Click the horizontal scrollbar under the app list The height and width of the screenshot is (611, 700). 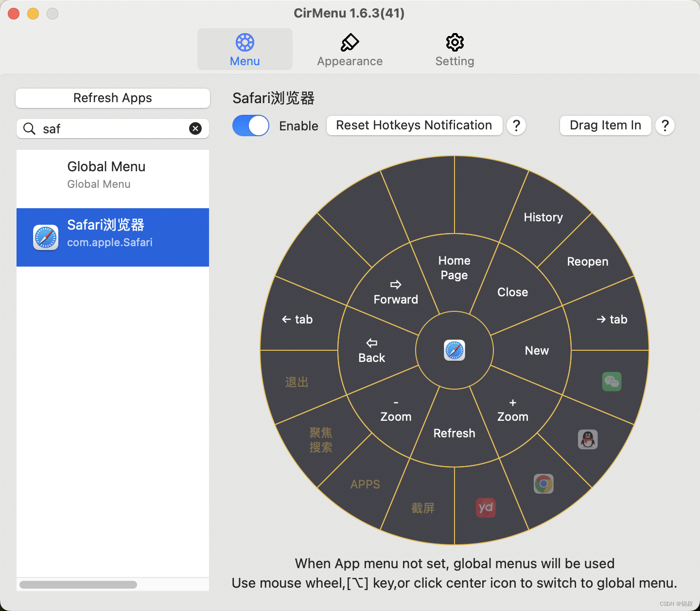tap(78, 584)
